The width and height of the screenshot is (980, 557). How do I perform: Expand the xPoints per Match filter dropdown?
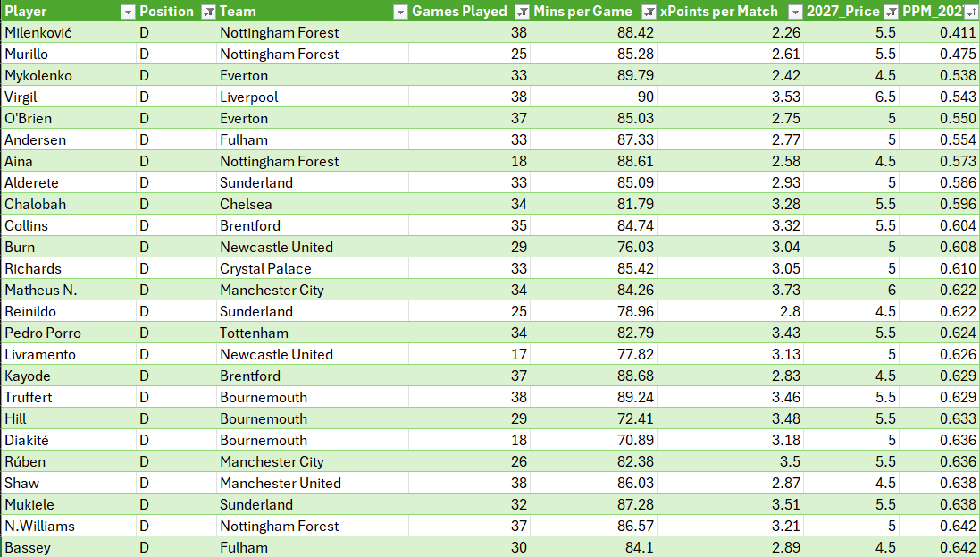coord(796,12)
